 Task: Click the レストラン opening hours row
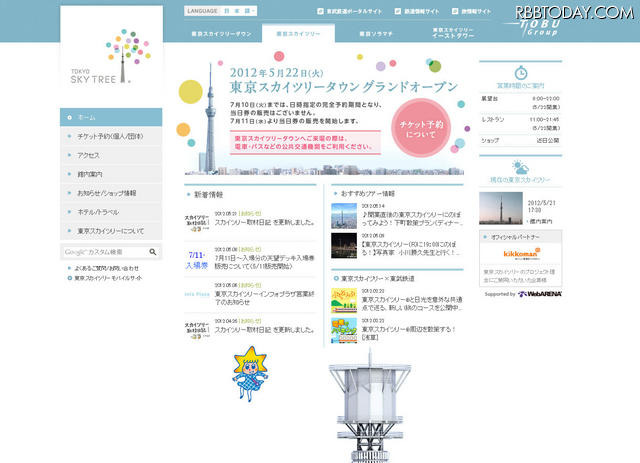click(520, 124)
